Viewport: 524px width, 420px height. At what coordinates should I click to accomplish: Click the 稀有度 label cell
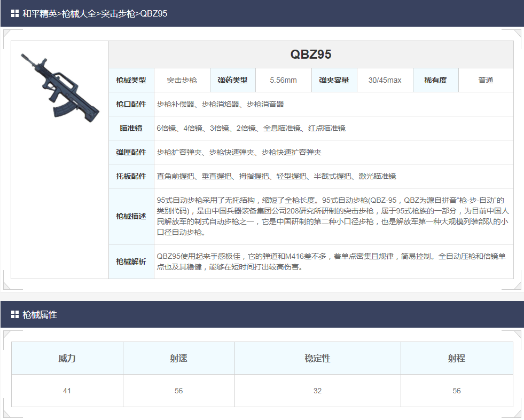(436, 80)
